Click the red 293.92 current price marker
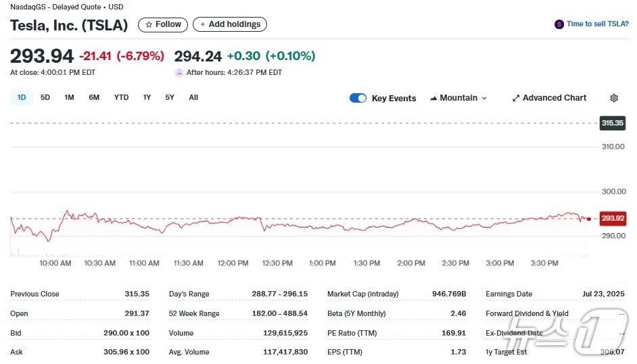This screenshot has height=364, width=637. click(613, 219)
